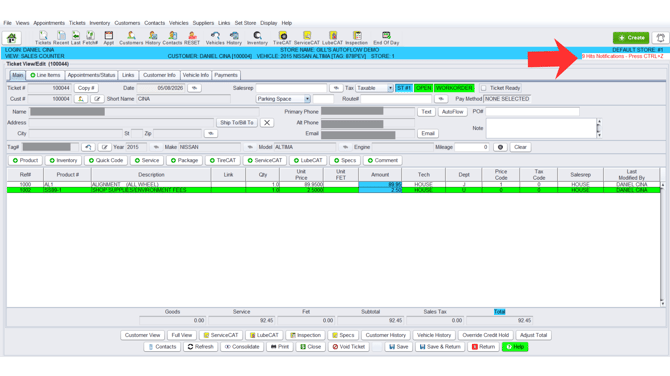This screenshot has height=376, width=670.
Task: Open Recent tickets toolbar icon
Action: (61, 38)
